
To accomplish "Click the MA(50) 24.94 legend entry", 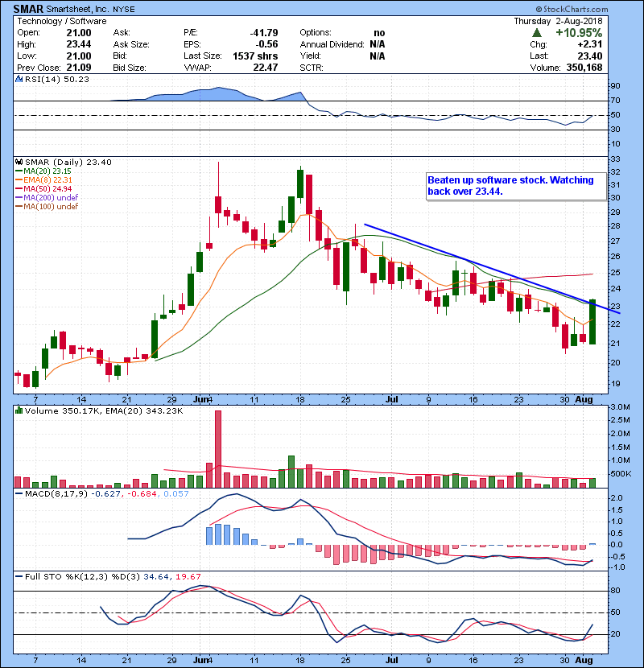I will point(43,188).
